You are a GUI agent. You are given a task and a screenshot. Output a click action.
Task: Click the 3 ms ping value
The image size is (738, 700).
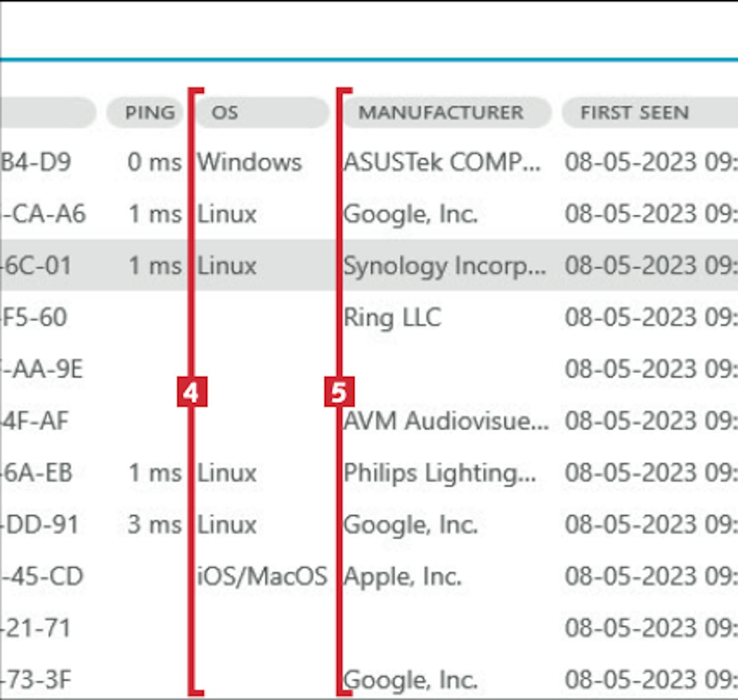point(154,525)
